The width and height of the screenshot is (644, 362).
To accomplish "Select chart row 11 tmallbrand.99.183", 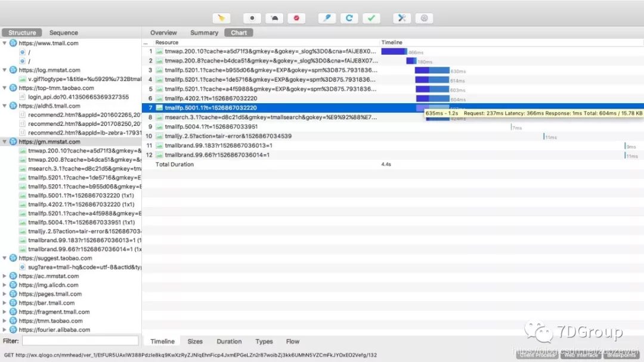I will pyautogui.click(x=392, y=146).
